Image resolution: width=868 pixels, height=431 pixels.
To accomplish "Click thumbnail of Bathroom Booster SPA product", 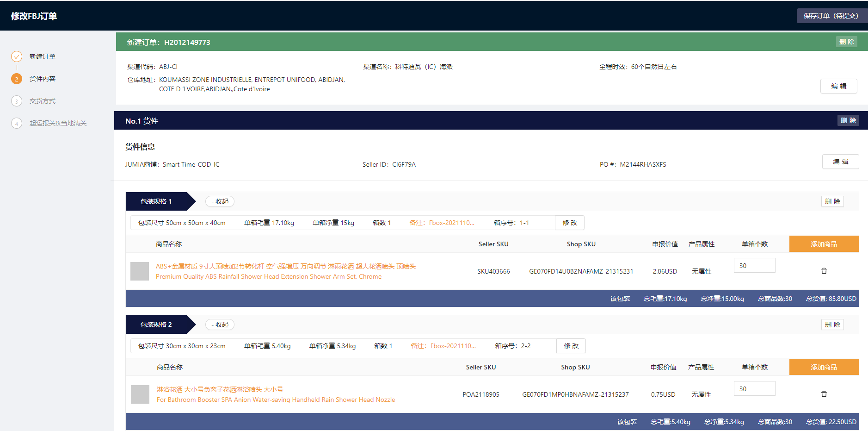I will 140,394.
